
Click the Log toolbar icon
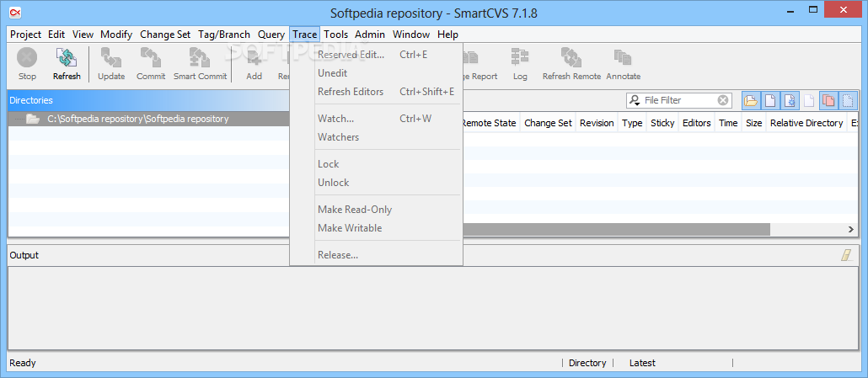coord(520,57)
